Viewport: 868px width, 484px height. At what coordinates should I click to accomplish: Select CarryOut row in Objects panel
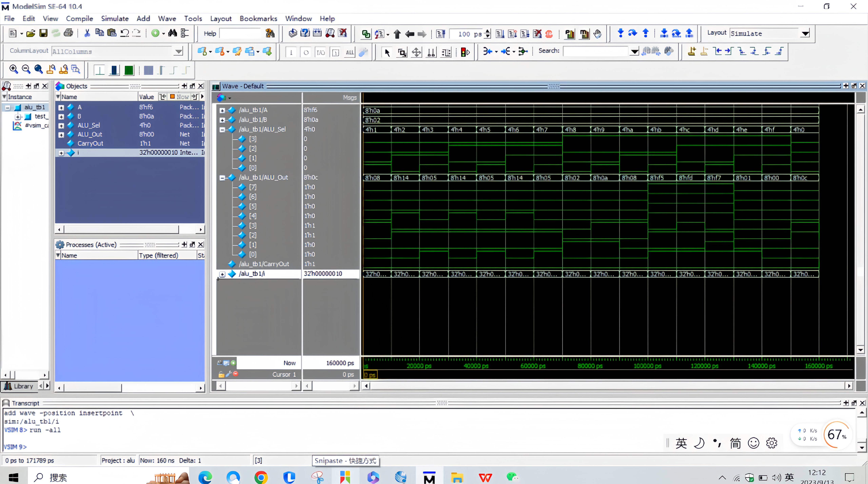(130, 143)
